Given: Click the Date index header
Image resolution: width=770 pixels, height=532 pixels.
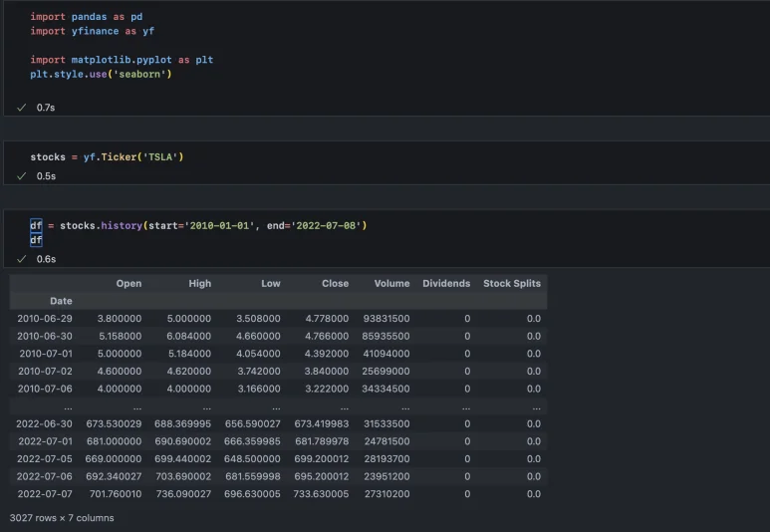Looking at the screenshot, I should 61,301.
